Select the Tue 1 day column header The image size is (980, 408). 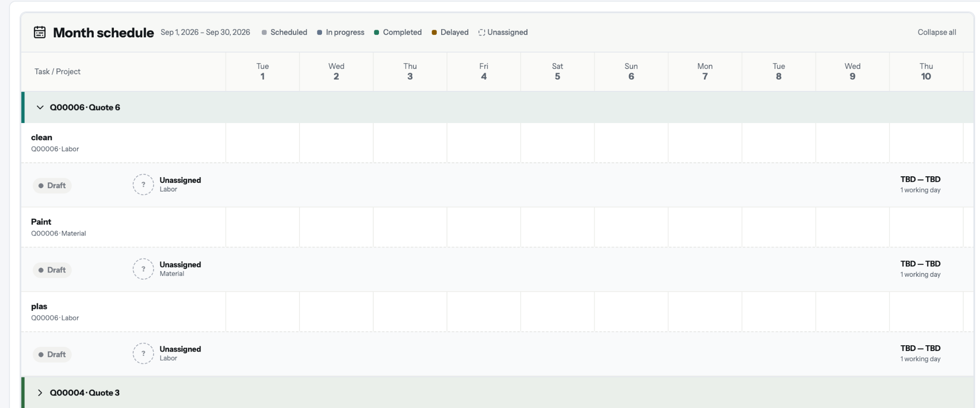[x=263, y=71]
